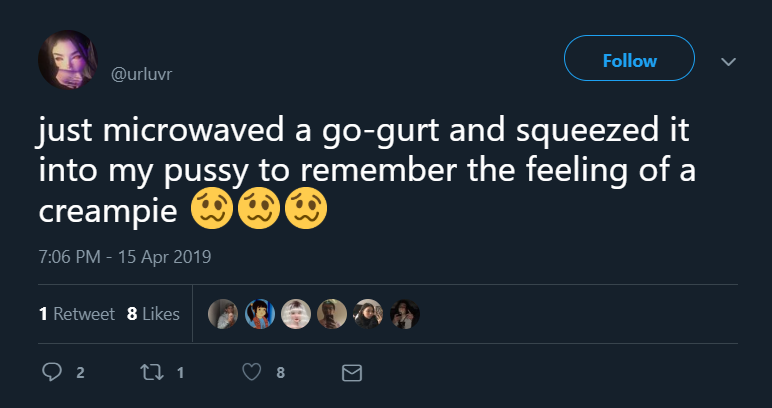Click the envelope direct message icon

tap(351, 373)
